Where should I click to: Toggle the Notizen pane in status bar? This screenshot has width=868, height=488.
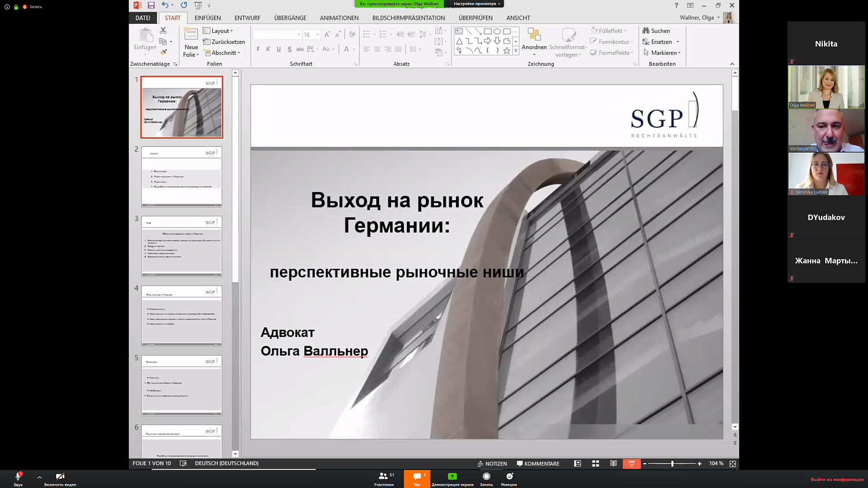point(492,464)
